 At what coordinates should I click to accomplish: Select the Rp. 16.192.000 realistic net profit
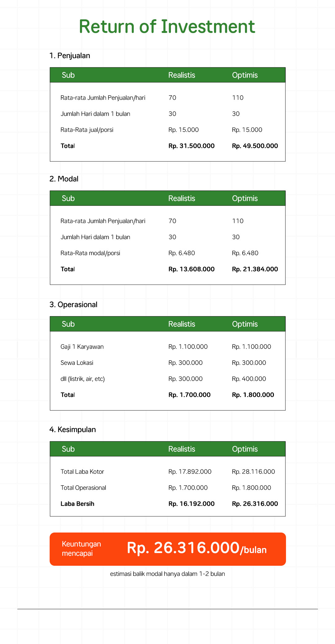pos(191,504)
